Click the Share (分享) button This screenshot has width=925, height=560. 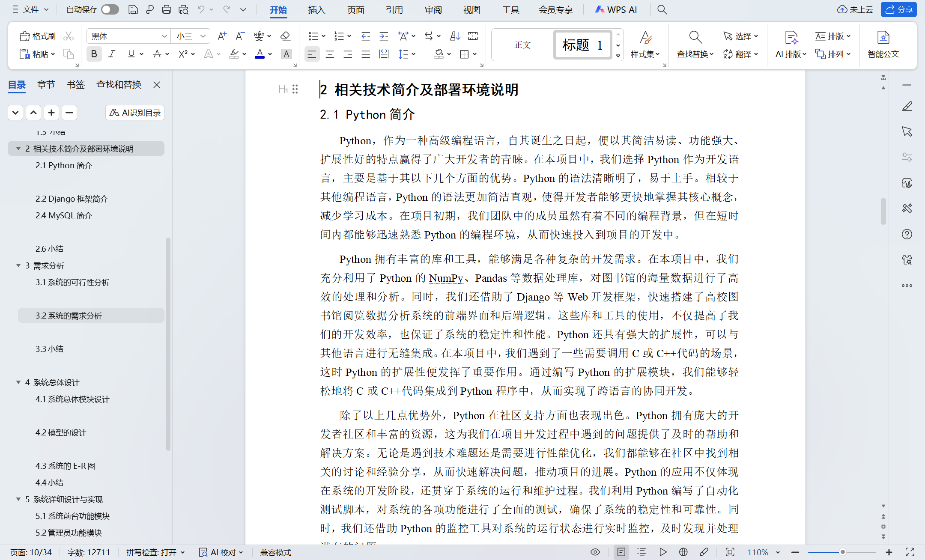[898, 9]
